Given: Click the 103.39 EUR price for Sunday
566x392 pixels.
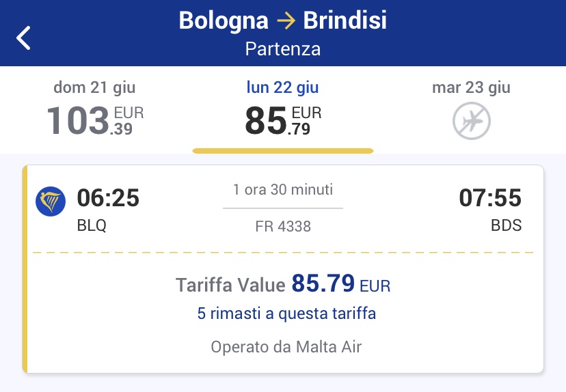Looking at the screenshot, I should (94, 121).
